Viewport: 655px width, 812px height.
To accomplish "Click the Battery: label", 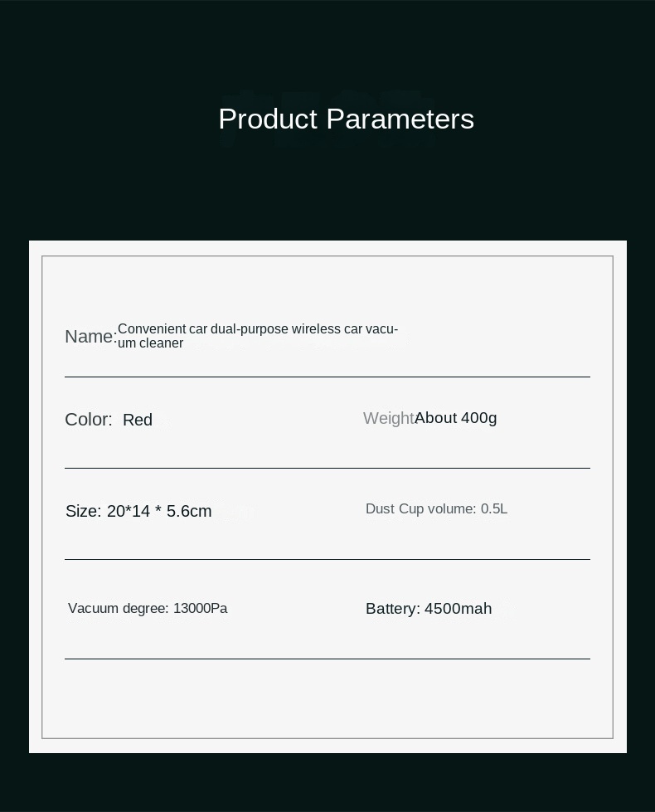I will pos(393,610).
